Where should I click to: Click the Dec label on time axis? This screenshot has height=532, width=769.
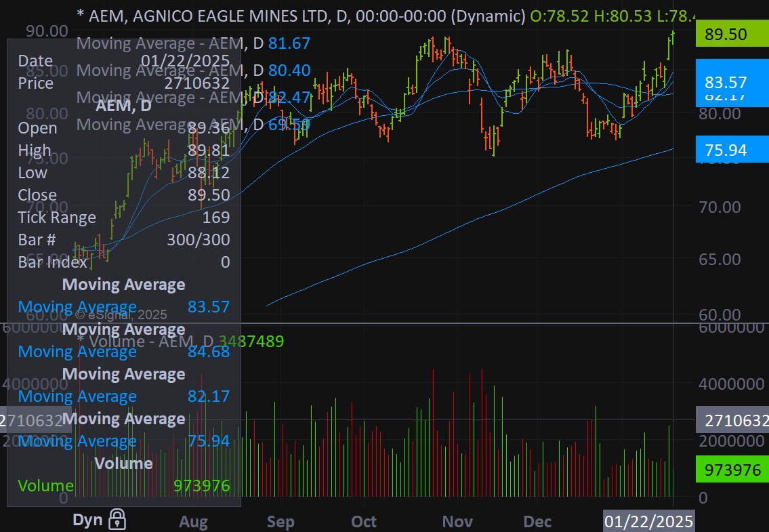tap(537, 521)
